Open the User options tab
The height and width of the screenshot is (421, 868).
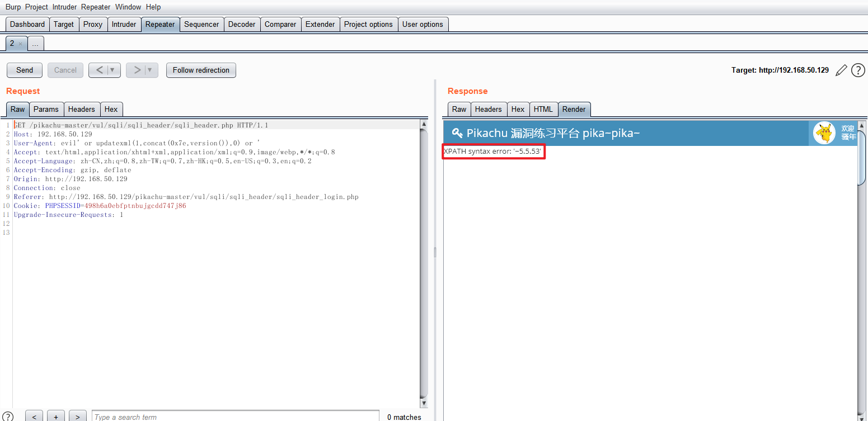(x=423, y=25)
